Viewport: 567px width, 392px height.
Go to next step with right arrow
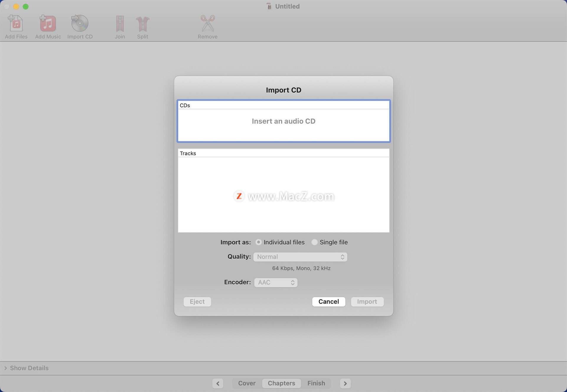tap(345, 383)
